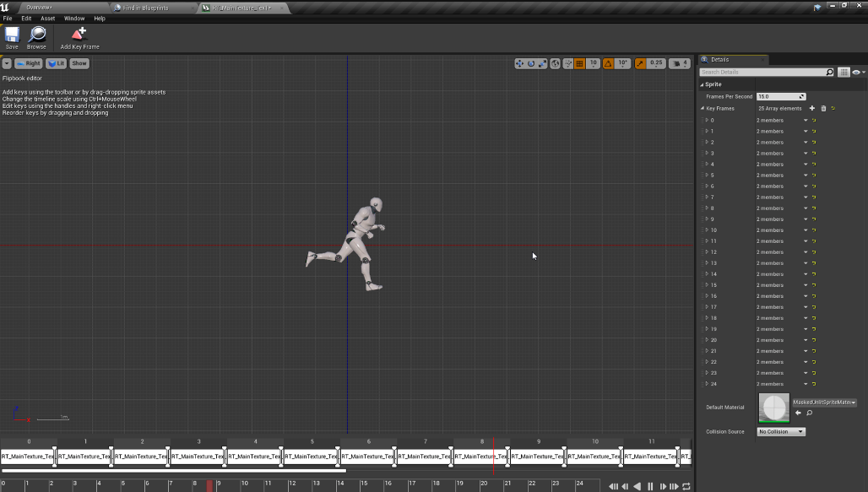
Task: Toggle grid snapping on or off
Action: point(579,63)
